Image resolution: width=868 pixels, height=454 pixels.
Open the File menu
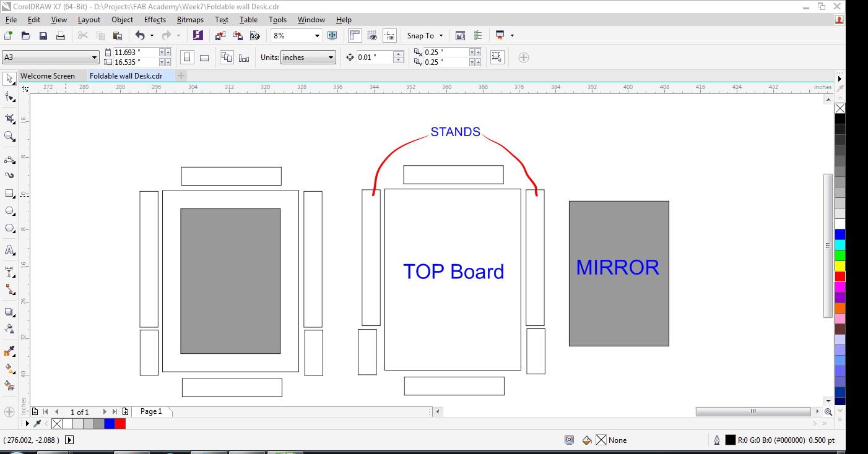point(11,20)
